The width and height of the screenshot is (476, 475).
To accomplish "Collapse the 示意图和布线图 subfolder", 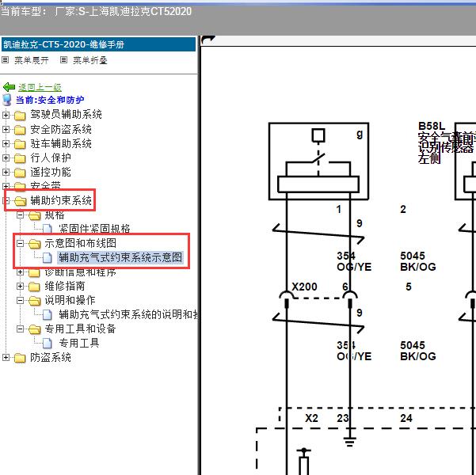I will point(20,243).
